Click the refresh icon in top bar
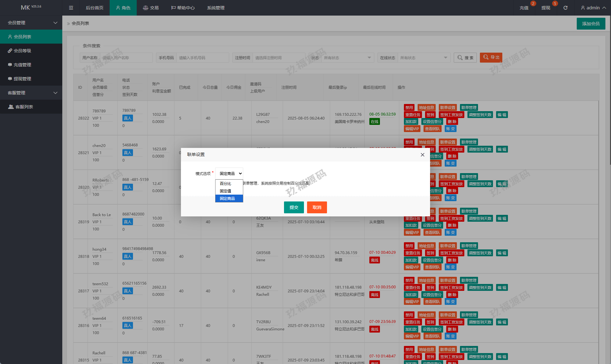This screenshot has height=364, width=611. pyautogui.click(x=566, y=8)
